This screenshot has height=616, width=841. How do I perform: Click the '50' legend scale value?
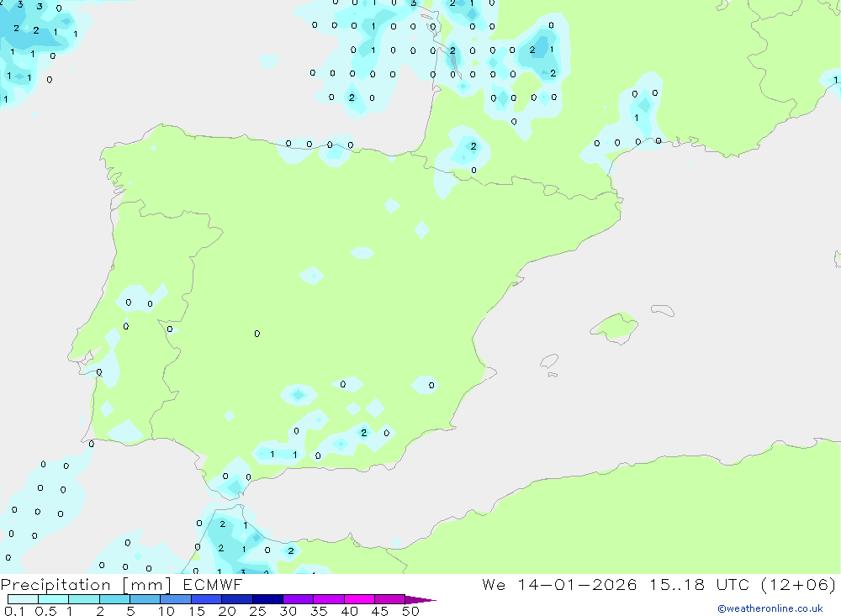[x=411, y=611]
